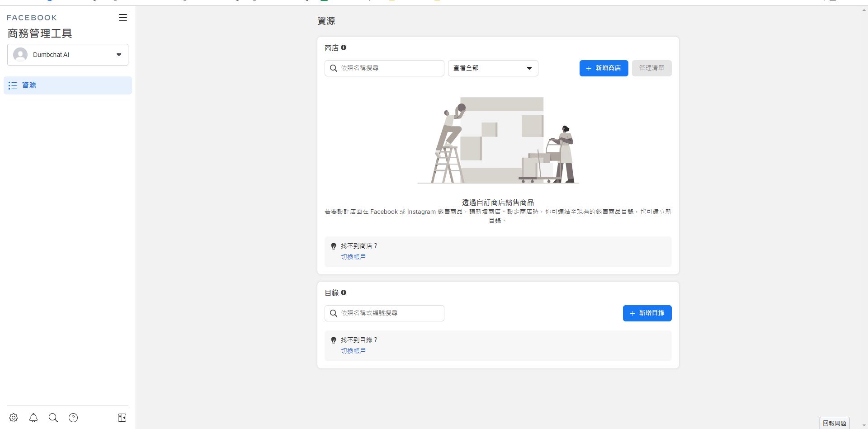Click the 新增目錄 button
The image size is (868, 429).
[647, 313]
